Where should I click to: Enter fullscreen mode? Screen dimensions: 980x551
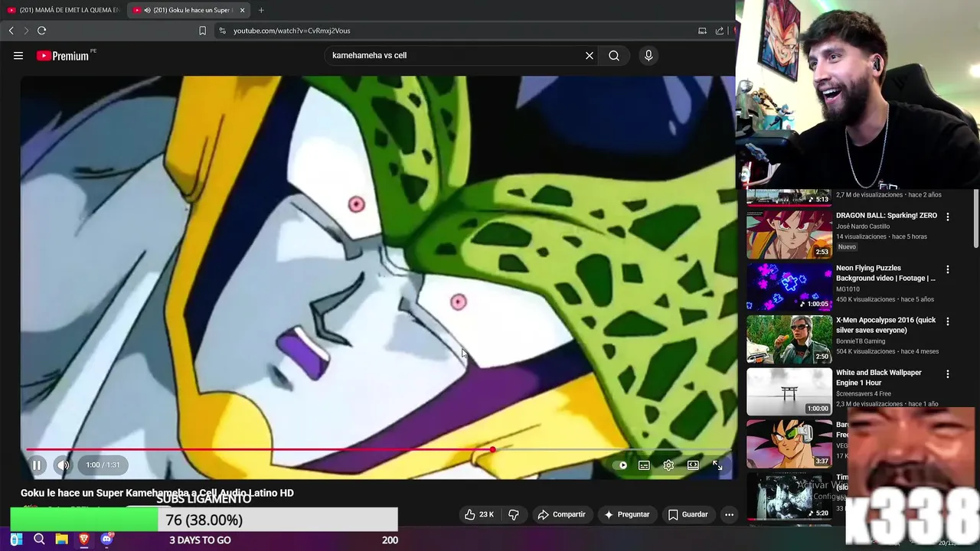pyautogui.click(x=717, y=465)
